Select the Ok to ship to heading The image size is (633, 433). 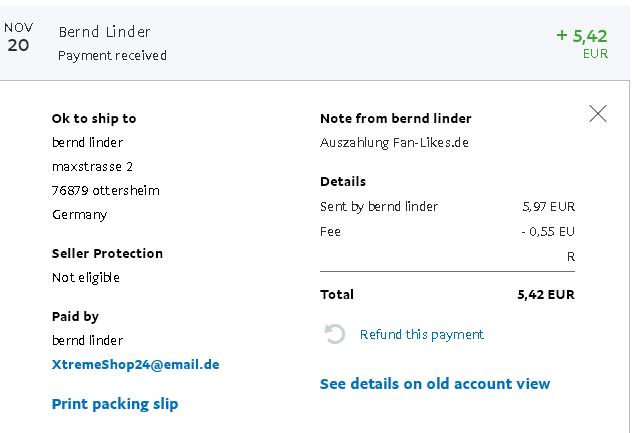click(94, 118)
